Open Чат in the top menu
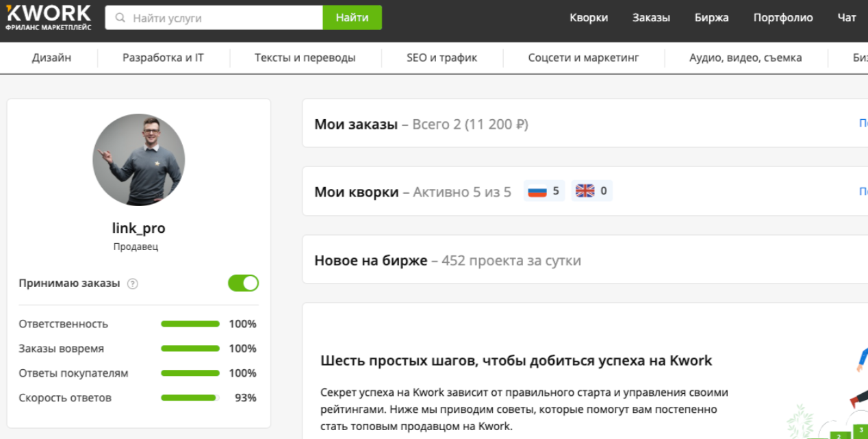 pos(847,18)
